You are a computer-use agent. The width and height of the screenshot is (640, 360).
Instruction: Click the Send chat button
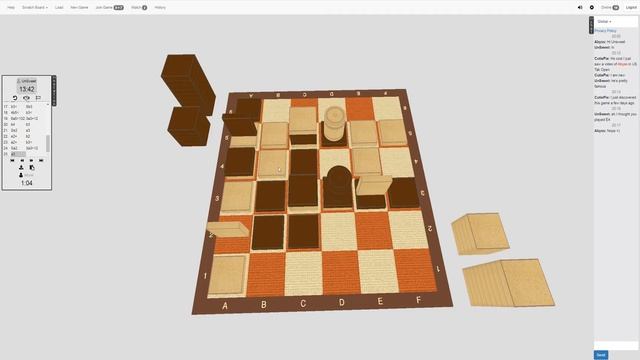tap(600, 355)
